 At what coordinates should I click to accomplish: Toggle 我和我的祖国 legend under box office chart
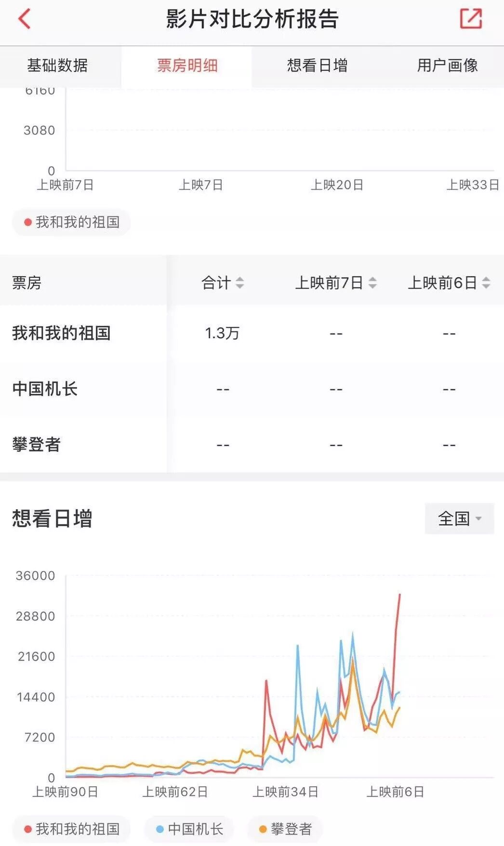point(71,222)
